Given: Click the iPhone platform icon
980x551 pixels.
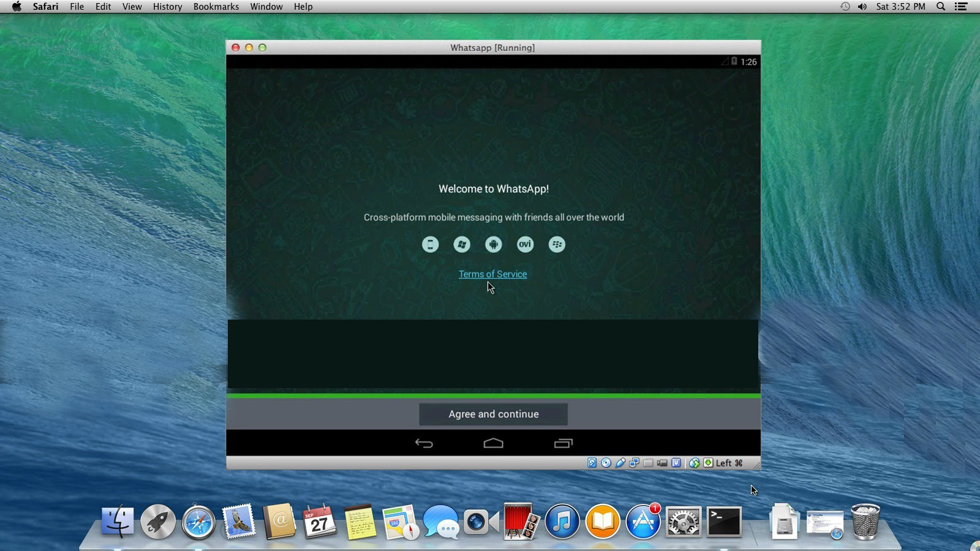Looking at the screenshot, I should pyautogui.click(x=430, y=244).
